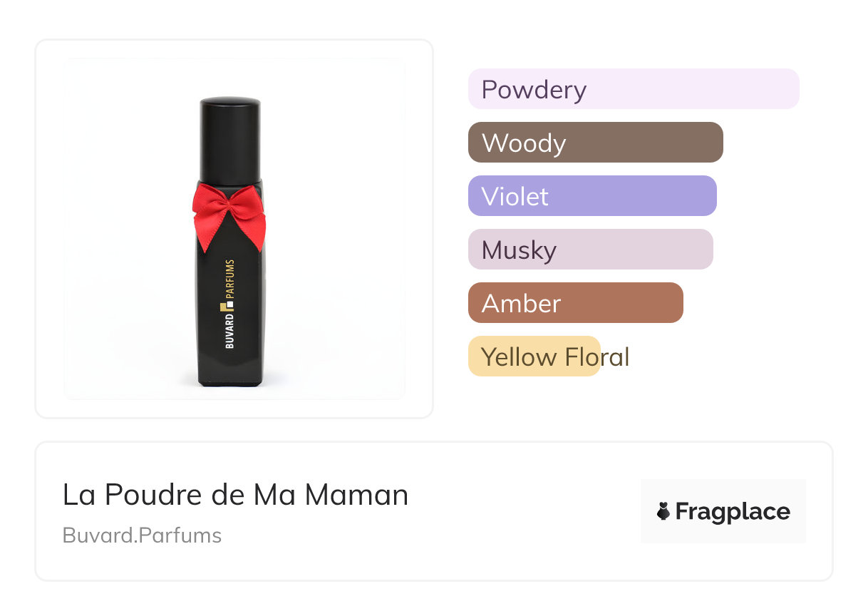Open the Buvard.Parfums brand link
Viewport: 868px width, 616px height.
point(142,535)
